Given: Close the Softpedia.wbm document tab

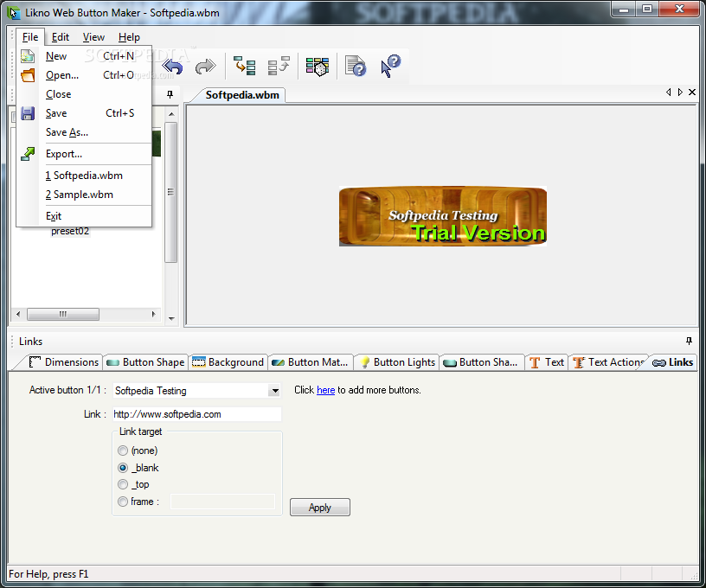Looking at the screenshot, I should click(x=692, y=93).
